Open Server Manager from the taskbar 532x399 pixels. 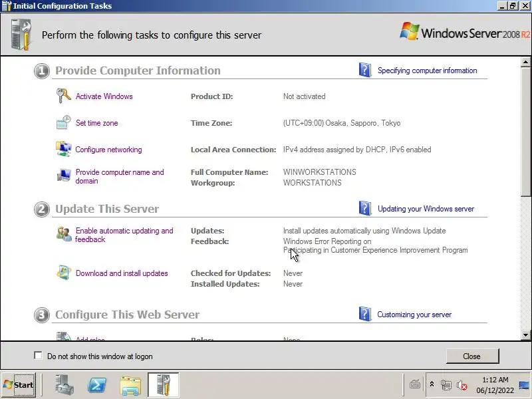point(65,385)
